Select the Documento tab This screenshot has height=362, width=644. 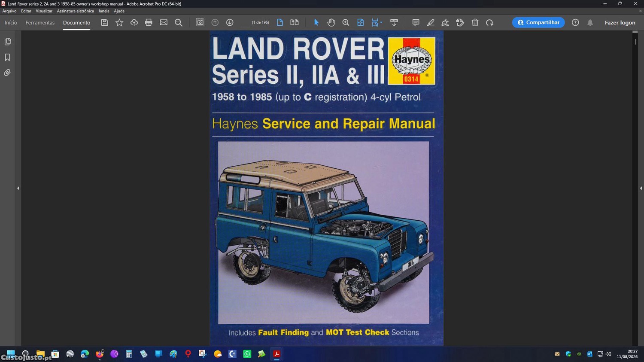click(x=76, y=22)
